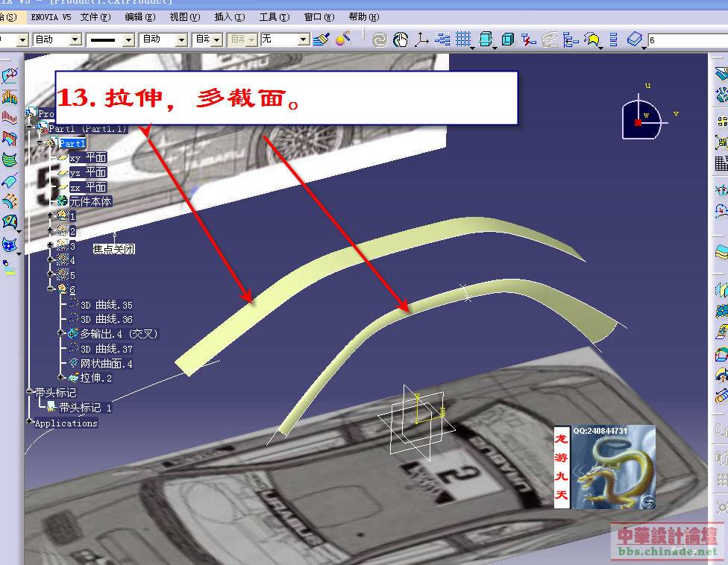Viewport: 728px width, 565px height.
Task: Expand geometrical set 5 in tree
Action: pyautogui.click(x=50, y=274)
